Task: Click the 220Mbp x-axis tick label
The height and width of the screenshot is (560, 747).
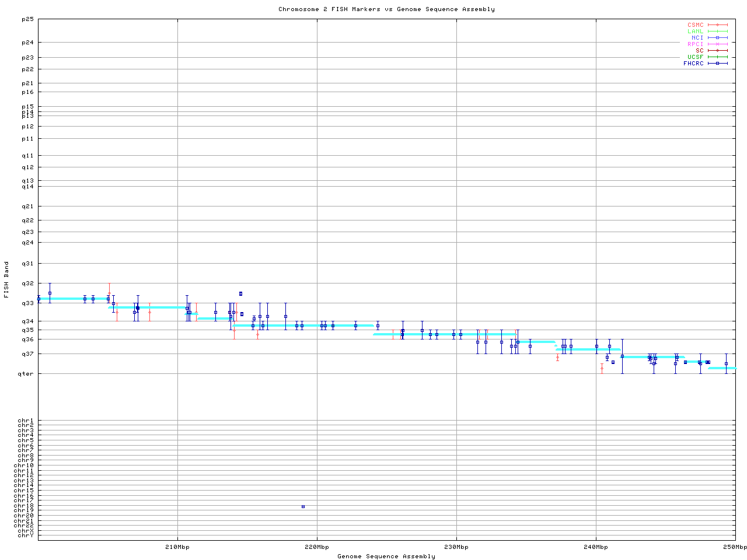Action: click(x=317, y=547)
